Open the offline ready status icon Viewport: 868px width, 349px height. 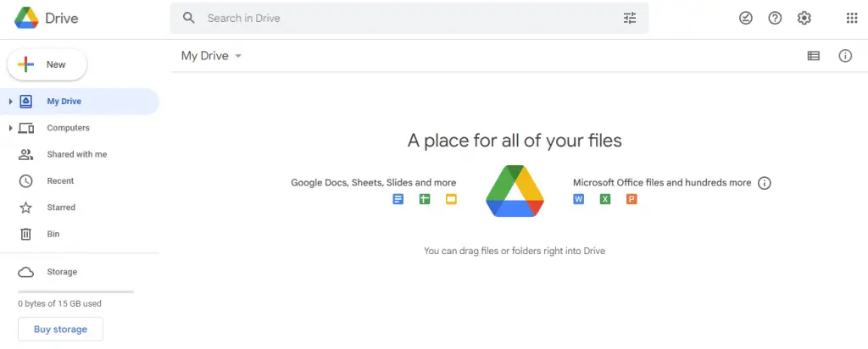click(x=746, y=19)
